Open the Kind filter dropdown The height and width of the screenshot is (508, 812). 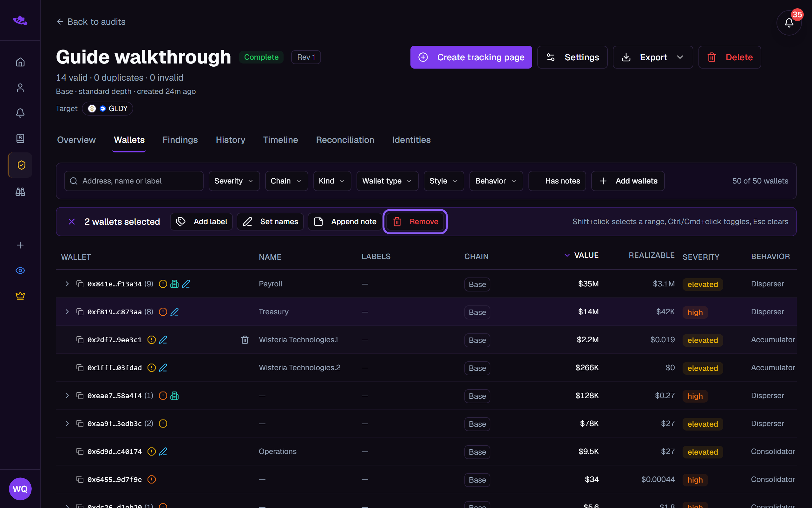coord(332,181)
